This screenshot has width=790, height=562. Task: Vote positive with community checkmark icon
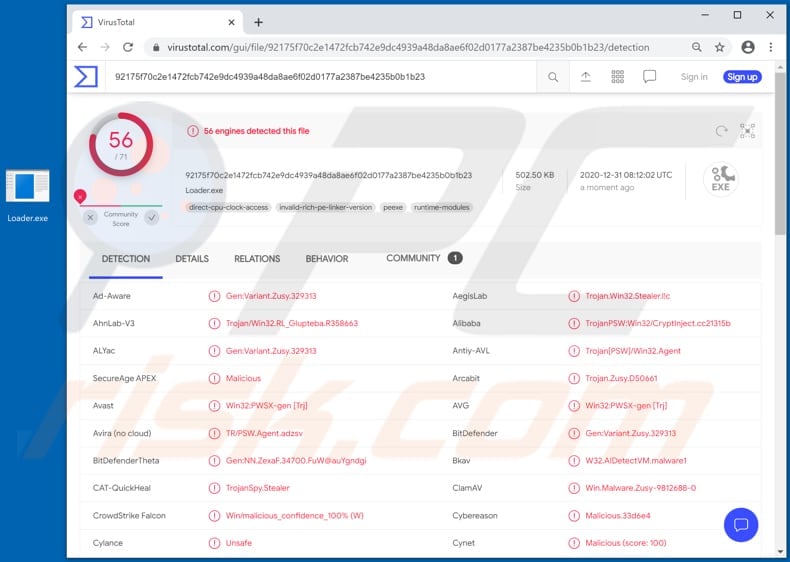point(152,217)
